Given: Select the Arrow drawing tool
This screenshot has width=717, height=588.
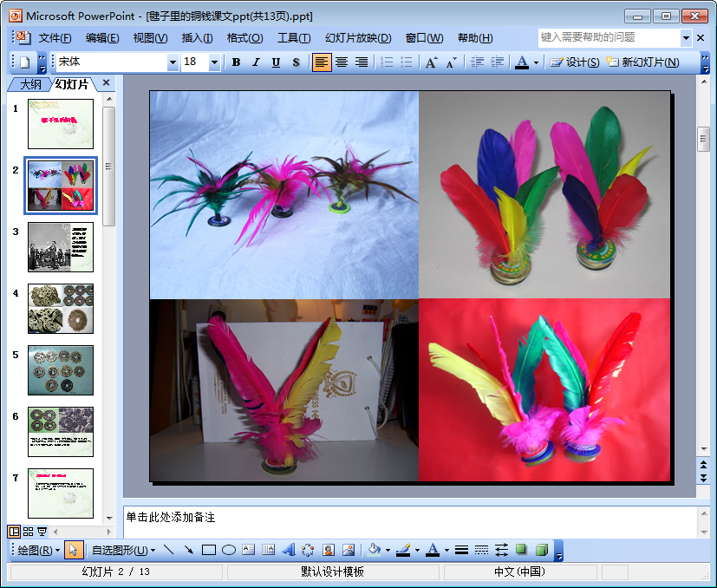Looking at the screenshot, I should coord(189,550).
